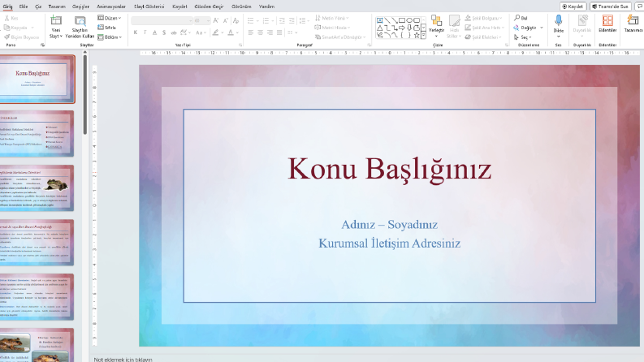Click the Sıfırla reset button

(x=106, y=28)
